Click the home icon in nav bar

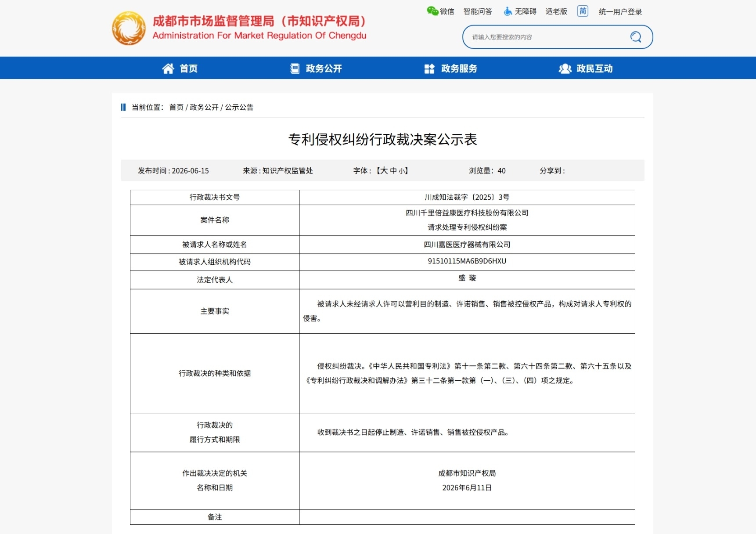(168, 69)
